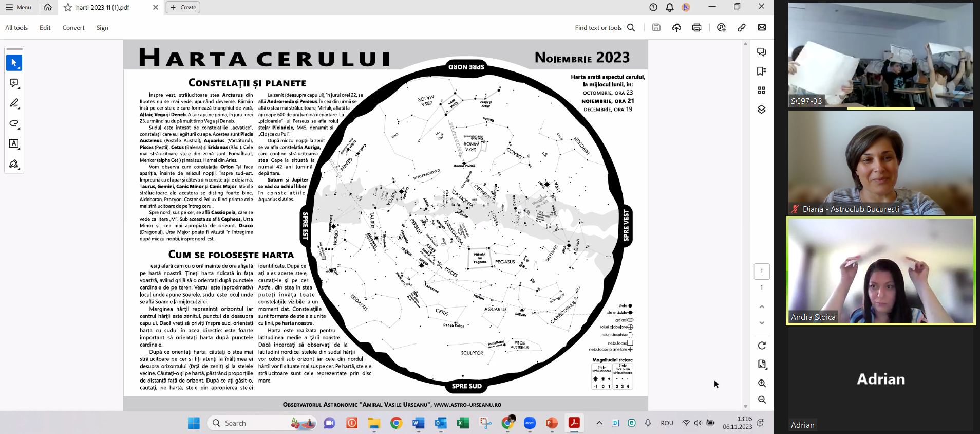
Task: Open the Comments side panel
Action: coord(762,52)
